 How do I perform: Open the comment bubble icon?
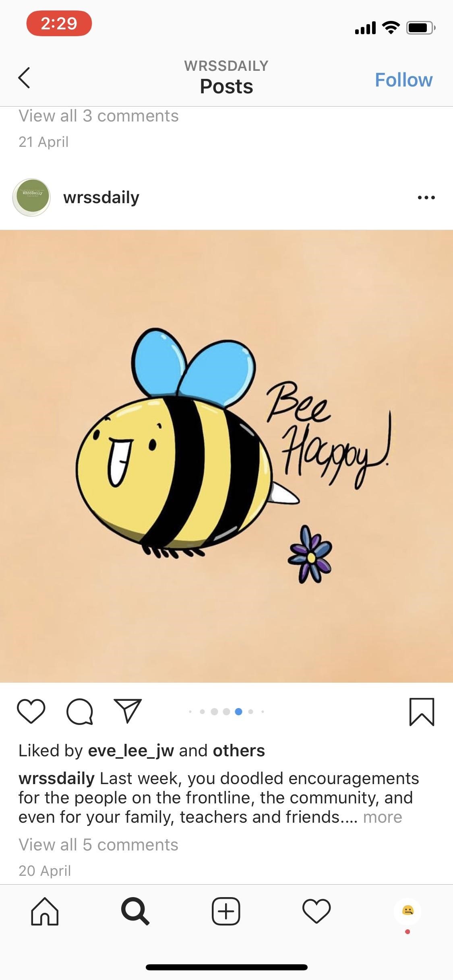point(80,712)
